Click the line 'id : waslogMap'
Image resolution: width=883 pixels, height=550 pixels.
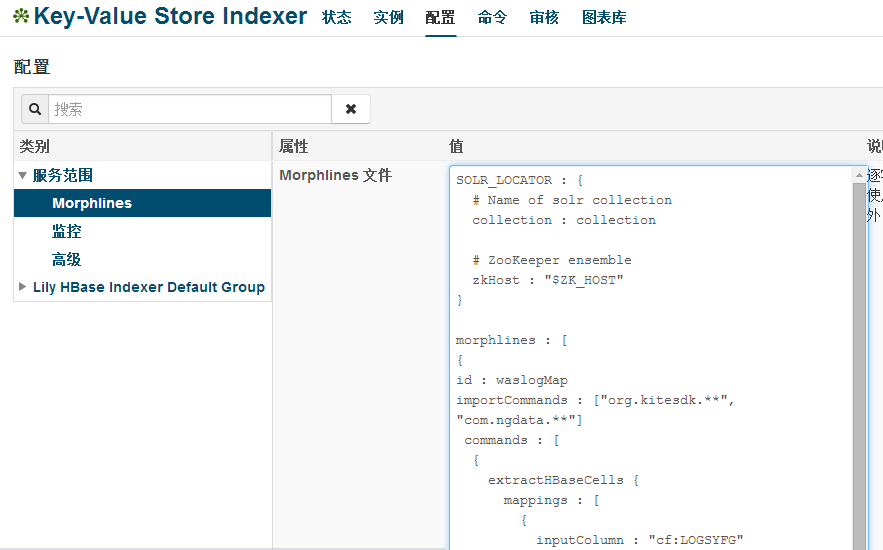[x=512, y=380]
